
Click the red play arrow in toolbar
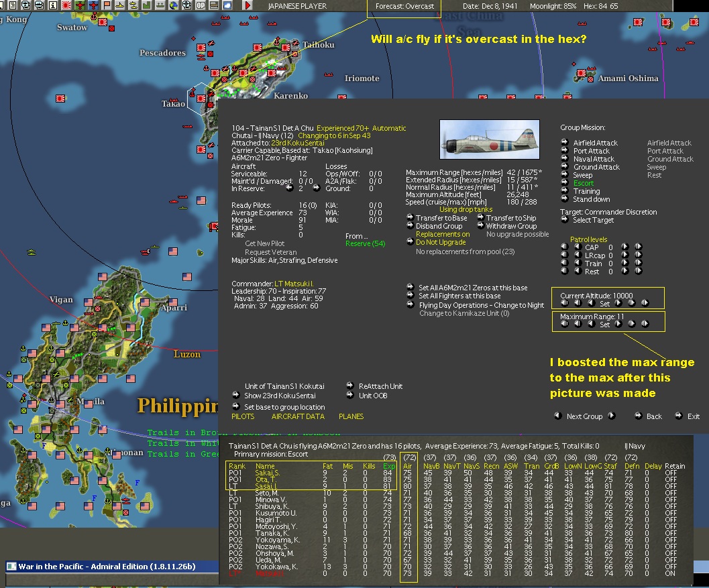click(x=248, y=5)
